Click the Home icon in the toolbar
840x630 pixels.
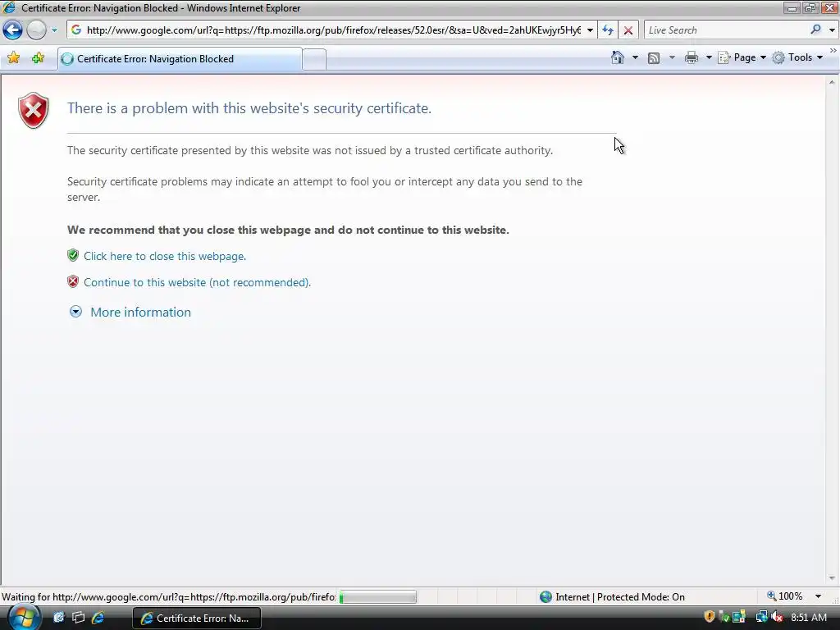tap(618, 57)
